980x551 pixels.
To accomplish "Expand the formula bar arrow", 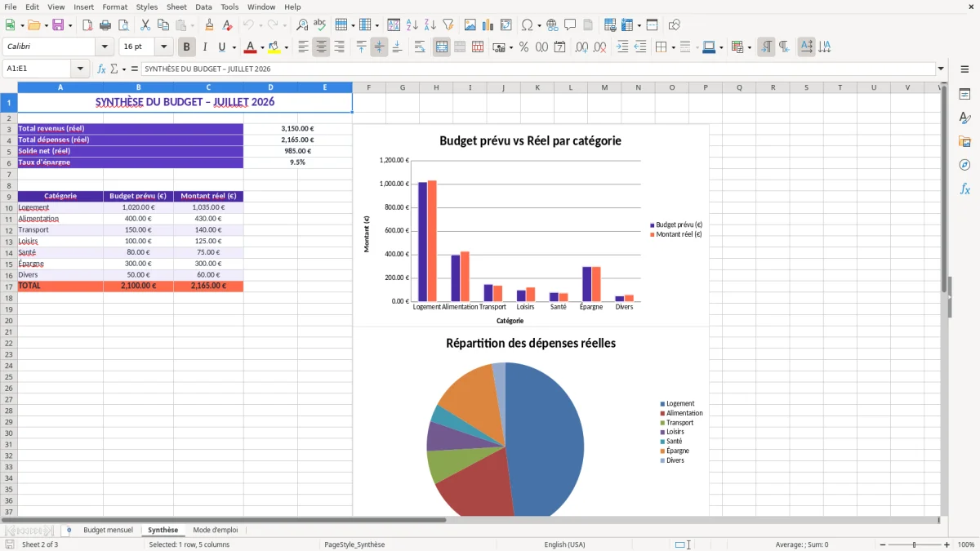I will pyautogui.click(x=941, y=69).
